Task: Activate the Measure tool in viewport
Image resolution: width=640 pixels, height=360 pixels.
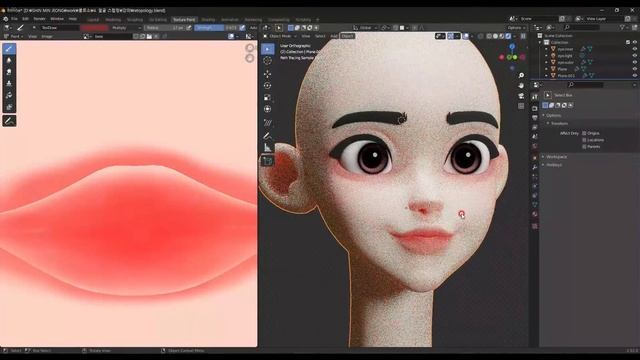Action: tap(268, 147)
